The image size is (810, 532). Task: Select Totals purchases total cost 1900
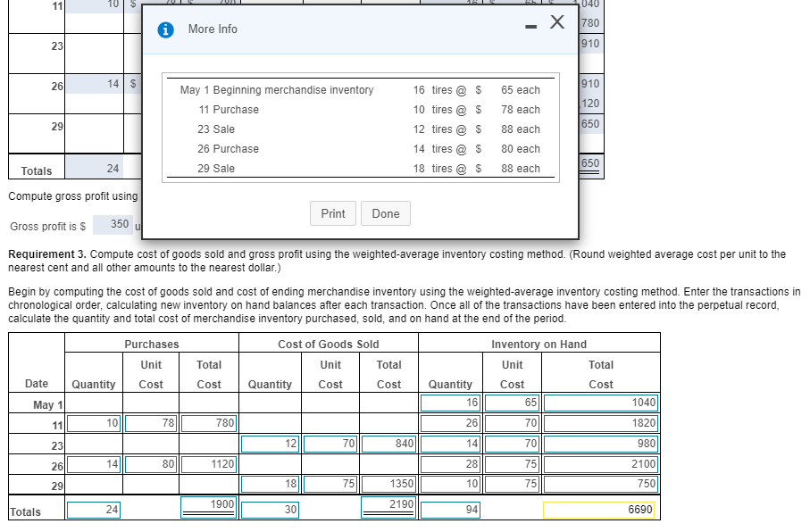click(209, 507)
